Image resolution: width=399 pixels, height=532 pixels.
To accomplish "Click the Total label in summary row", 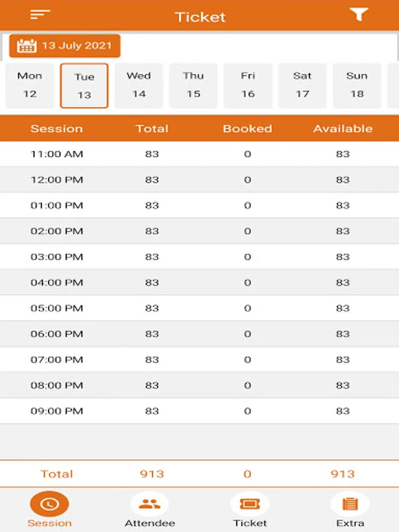I will [57, 474].
